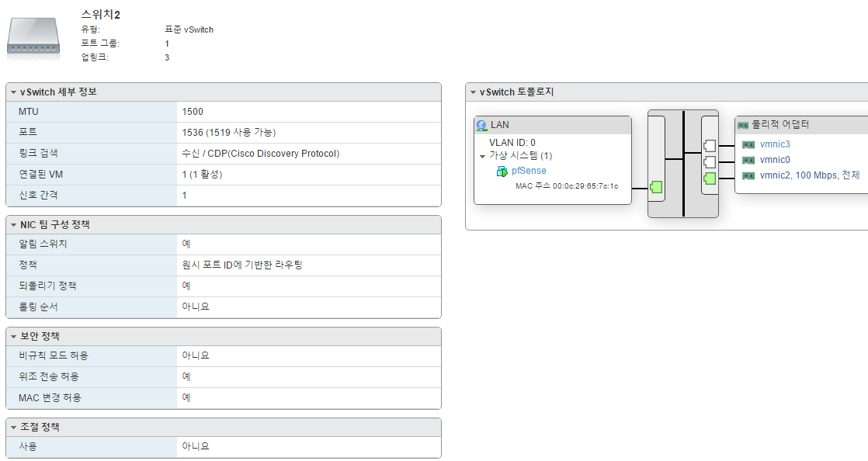Open the vmnic3 adapter link
This screenshot has width=868, height=461.
click(775, 144)
